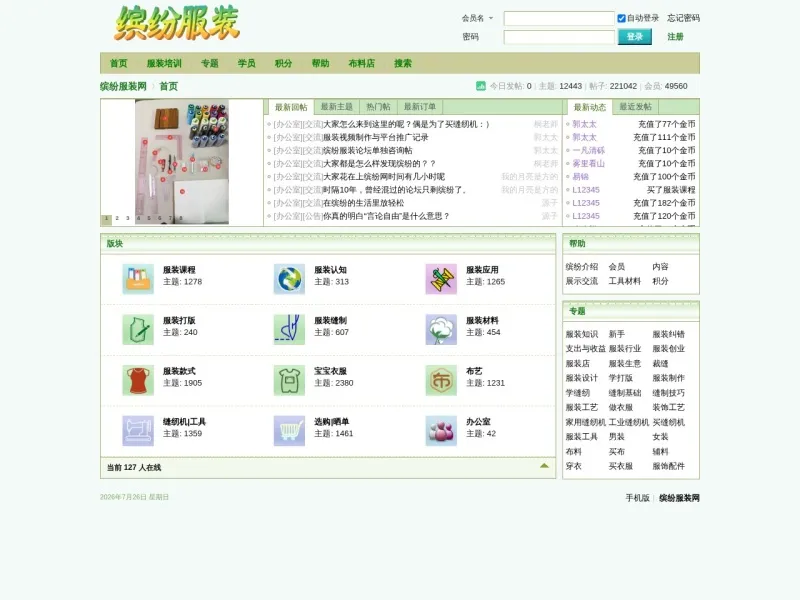The image size is (800, 600).
Task: Open 帮助 in the navigation bar
Action: point(320,63)
